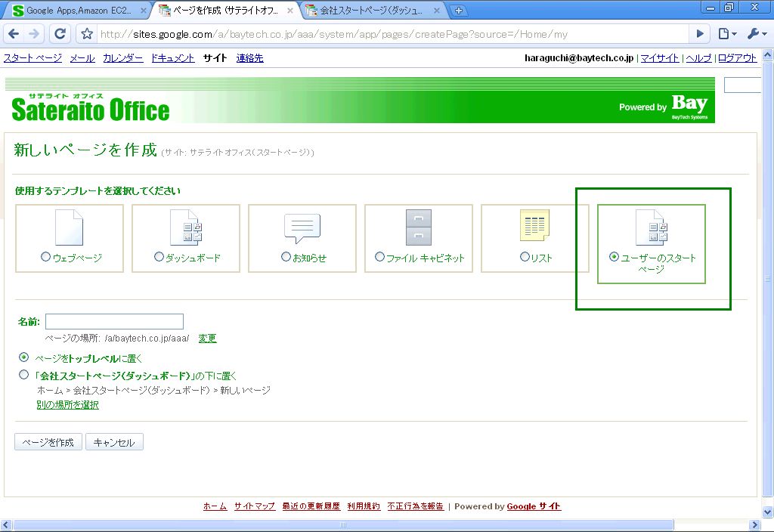Click the ダッシュボード template icon

click(186, 227)
